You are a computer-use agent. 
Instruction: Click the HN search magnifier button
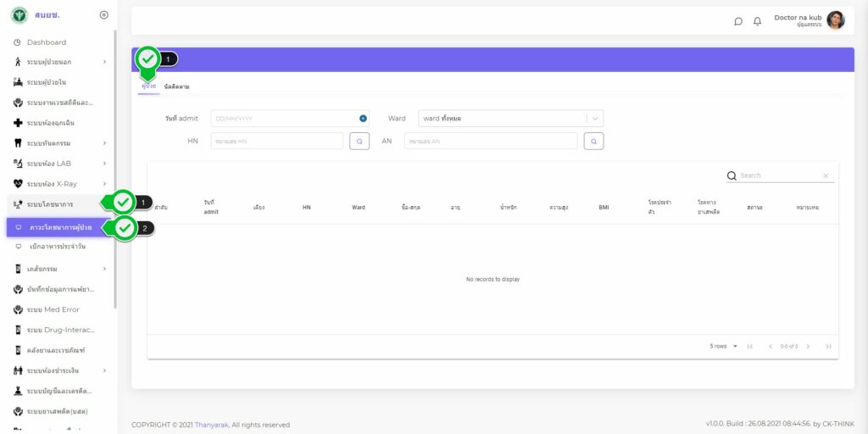359,142
